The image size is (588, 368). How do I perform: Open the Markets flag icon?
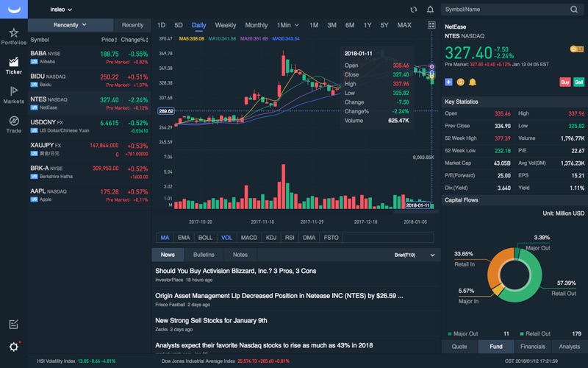coord(14,91)
